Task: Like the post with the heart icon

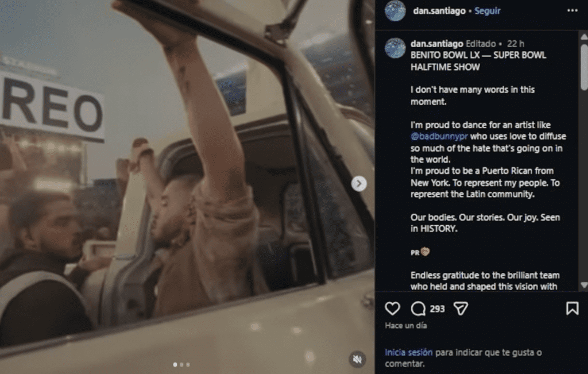Action: [x=392, y=309]
